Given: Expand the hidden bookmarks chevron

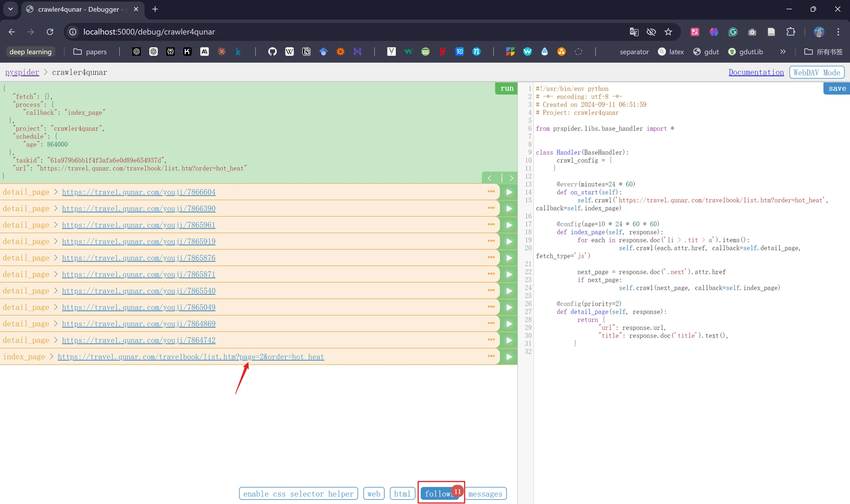Looking at the screenshot, I should coord(783,52).
